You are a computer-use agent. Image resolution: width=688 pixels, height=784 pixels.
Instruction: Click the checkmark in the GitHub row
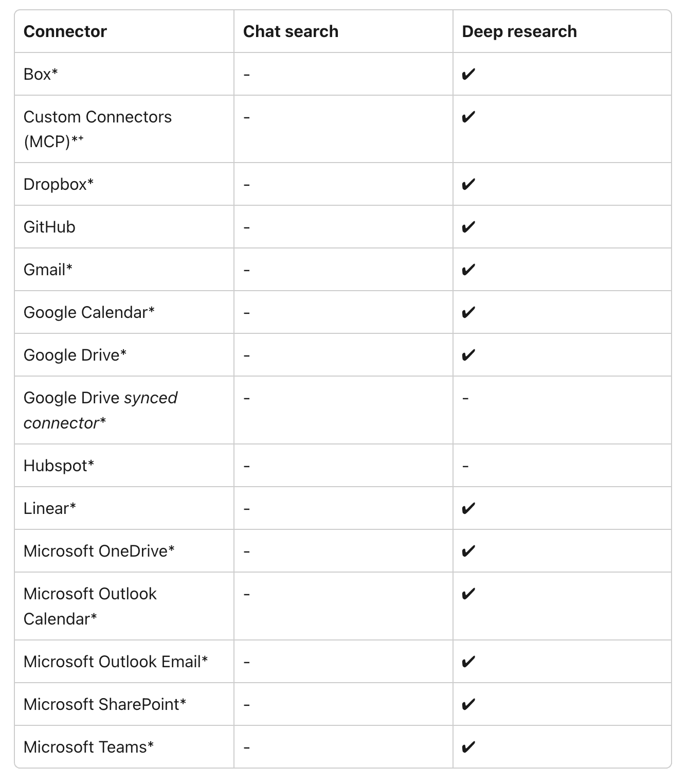(x=468, y=227)
